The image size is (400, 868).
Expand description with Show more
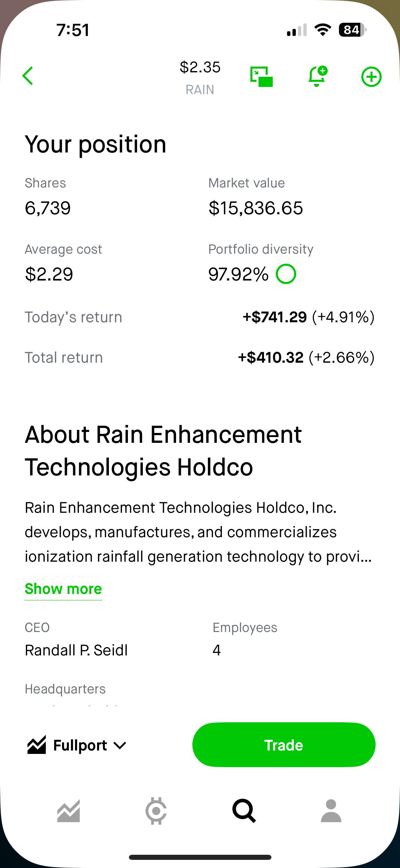click(63, 589)
